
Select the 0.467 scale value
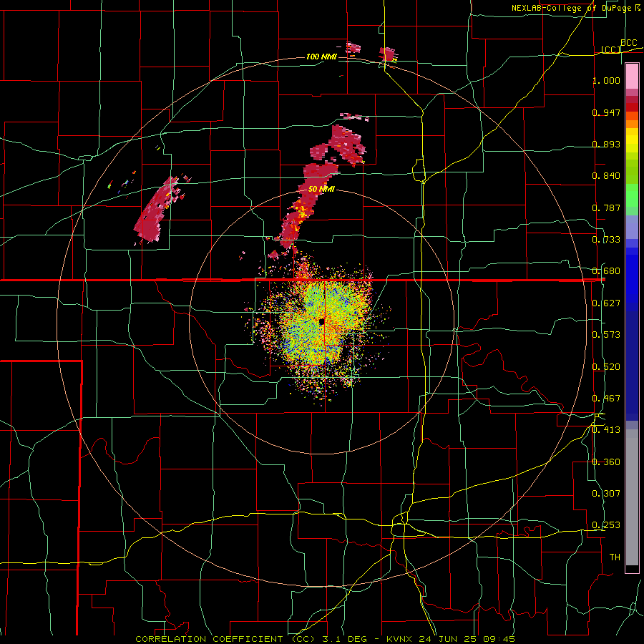[x=606, y=399]
